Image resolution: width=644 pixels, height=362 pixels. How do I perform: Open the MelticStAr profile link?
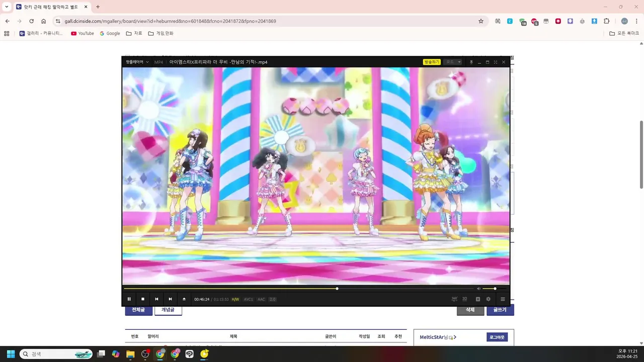tap(438, 337)
